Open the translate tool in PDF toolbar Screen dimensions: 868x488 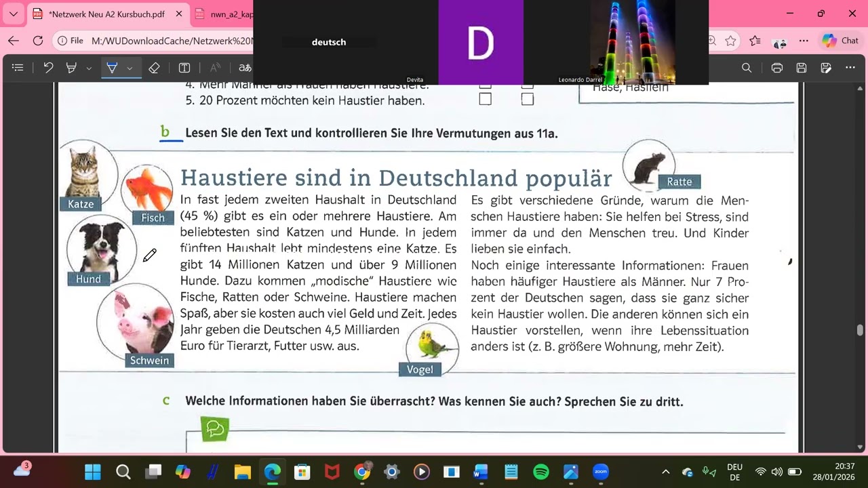pos(245,68)
